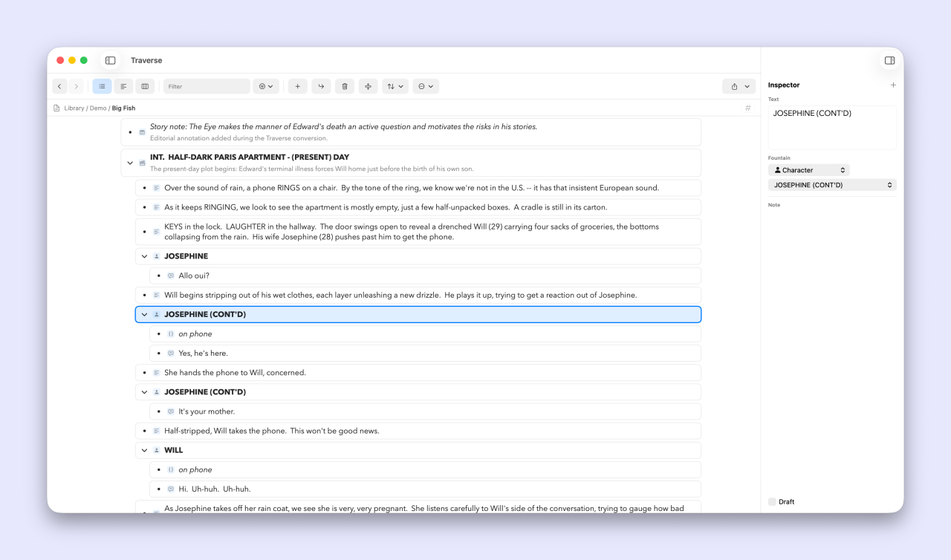Switch to the columns view mode
The width and height of the screenshot is (951, 560).
click(x=145, y=86)
